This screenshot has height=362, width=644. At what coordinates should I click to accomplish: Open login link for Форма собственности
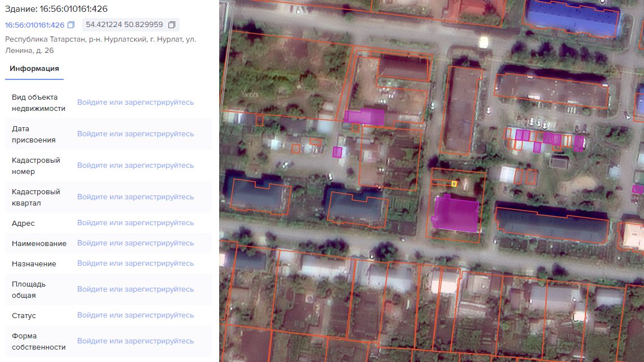pos(136,342)
